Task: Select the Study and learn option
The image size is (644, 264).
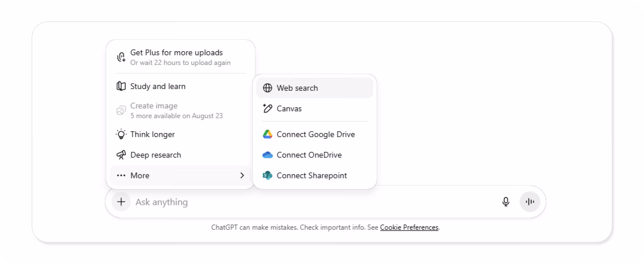Action: point(158,86)
